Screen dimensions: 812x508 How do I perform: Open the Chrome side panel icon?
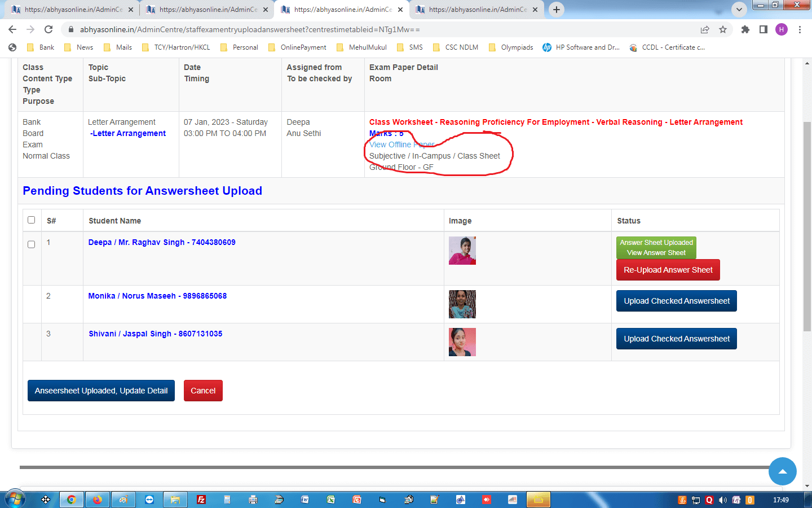click(764, 29)
